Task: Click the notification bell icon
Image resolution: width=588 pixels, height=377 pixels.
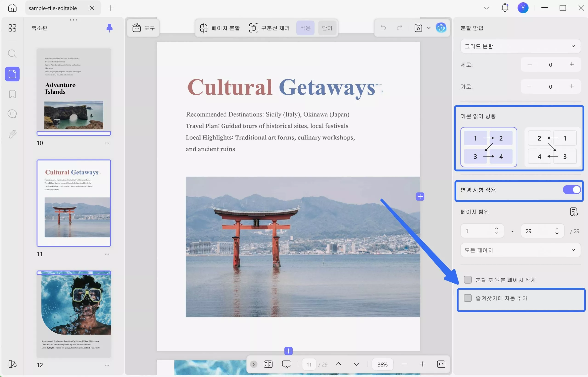Action: [505, 8]
